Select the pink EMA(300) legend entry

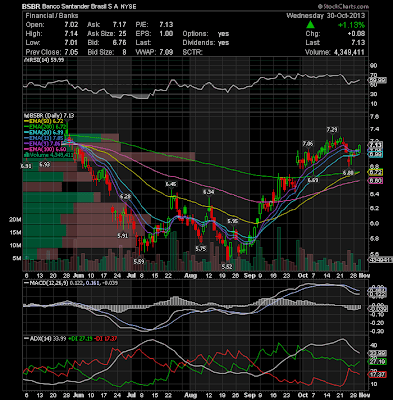point(46,149)
